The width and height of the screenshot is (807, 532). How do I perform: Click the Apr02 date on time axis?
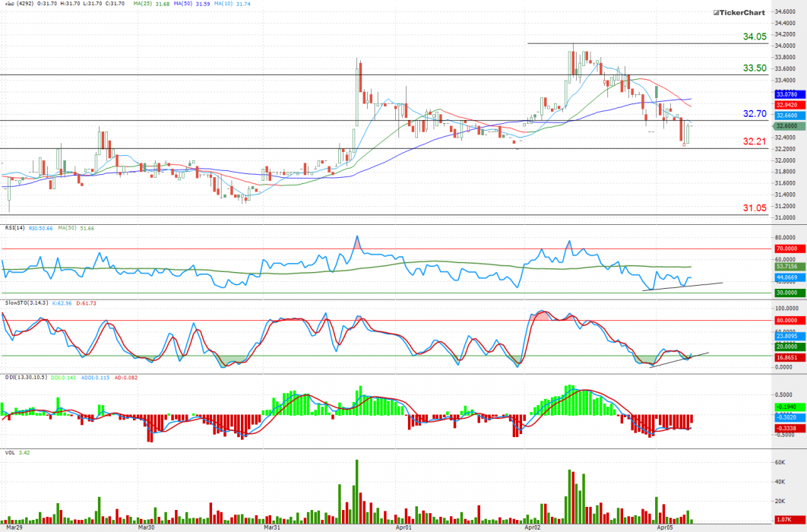[x=533, y=526]
